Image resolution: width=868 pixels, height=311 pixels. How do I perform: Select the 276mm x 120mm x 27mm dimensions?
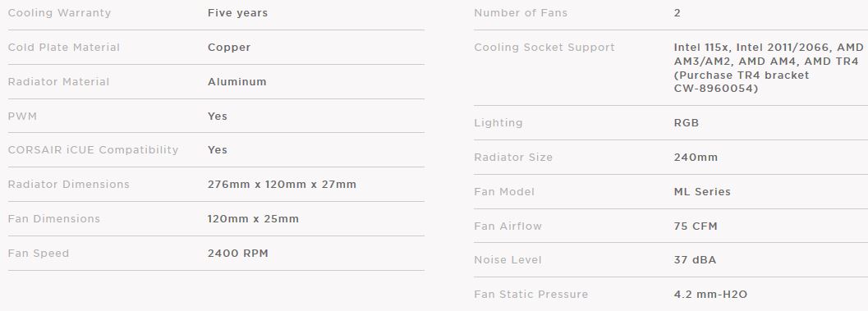pyautogui.click(x=282, y=185)
